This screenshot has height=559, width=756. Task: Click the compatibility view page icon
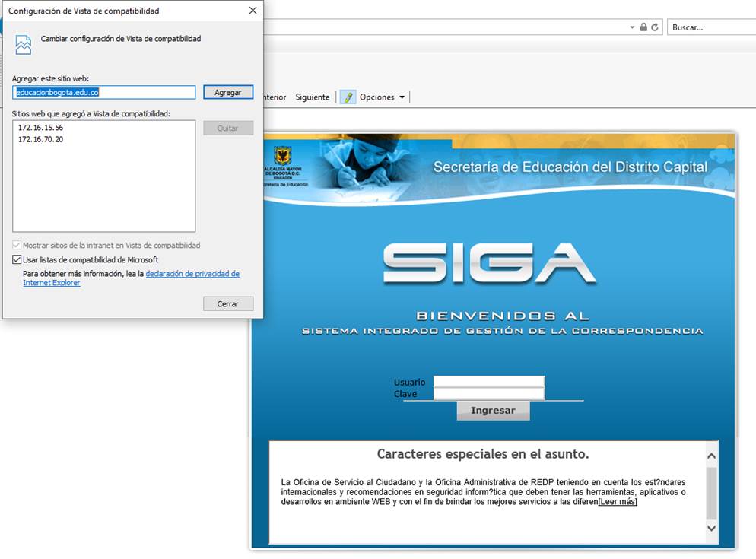pos(23,45)
